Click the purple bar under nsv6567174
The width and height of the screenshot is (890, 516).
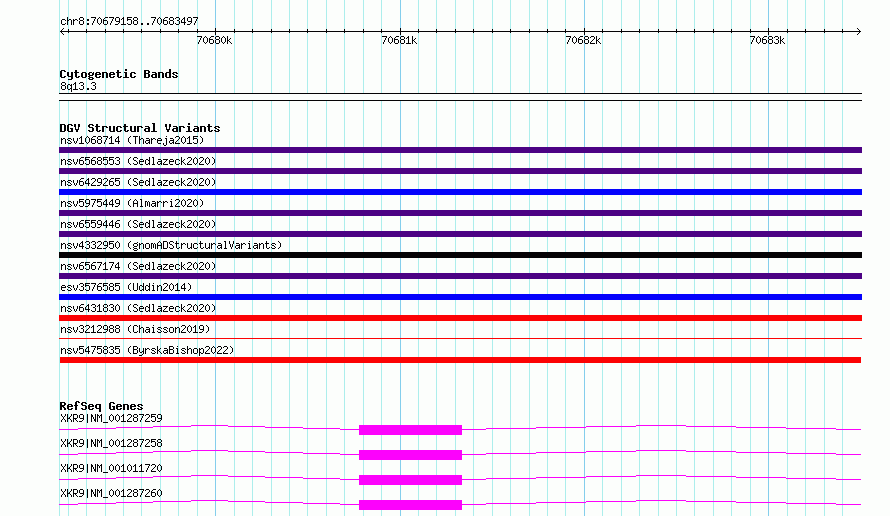[460, 276]
